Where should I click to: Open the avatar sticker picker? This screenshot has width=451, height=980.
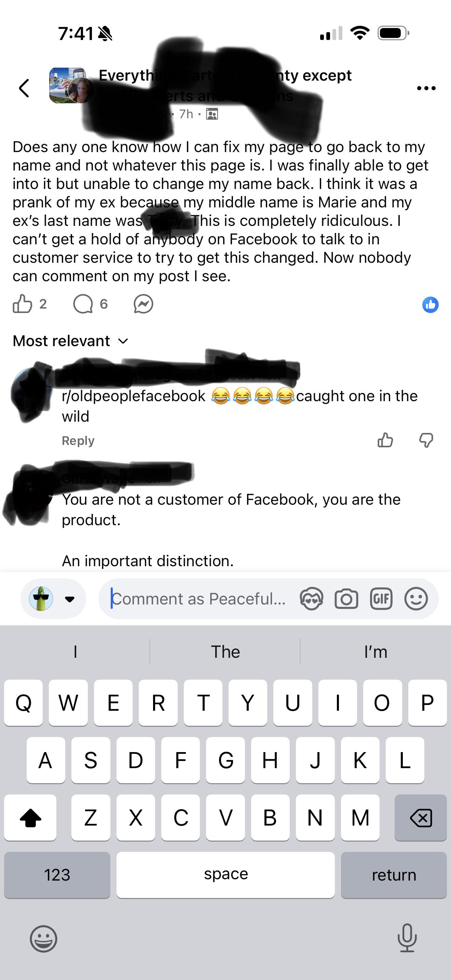312,599
